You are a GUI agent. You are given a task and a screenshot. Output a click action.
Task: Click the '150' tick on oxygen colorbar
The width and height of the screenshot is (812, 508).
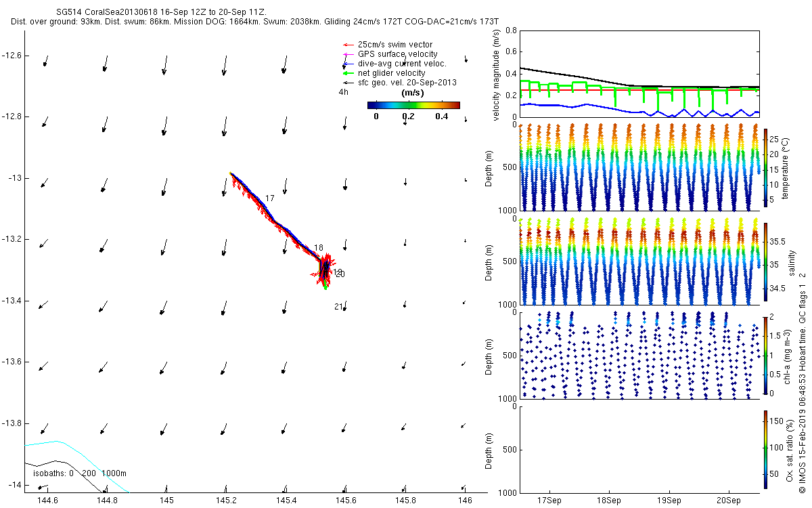point(777,421)
